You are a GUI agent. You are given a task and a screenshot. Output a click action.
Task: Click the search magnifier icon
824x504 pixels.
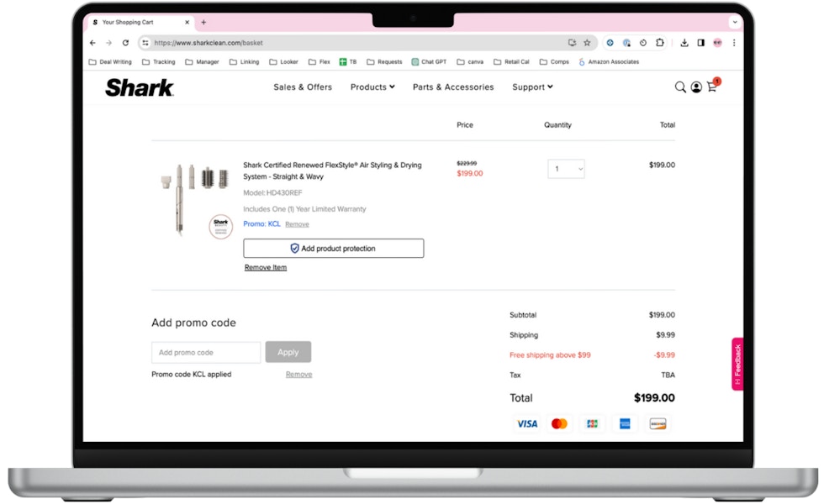(x=680, y=87)
